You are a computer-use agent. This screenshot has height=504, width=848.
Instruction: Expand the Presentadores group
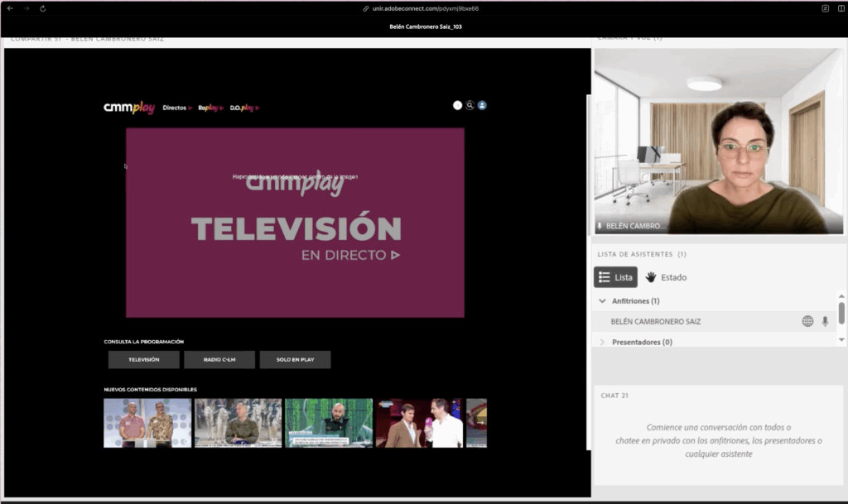pyautogui.click(x=602, y=342)
